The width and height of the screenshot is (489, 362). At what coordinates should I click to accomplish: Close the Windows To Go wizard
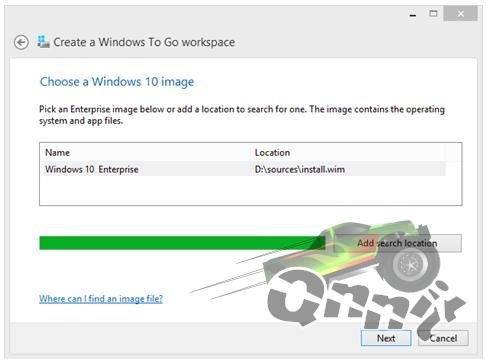tap(460, 14)
